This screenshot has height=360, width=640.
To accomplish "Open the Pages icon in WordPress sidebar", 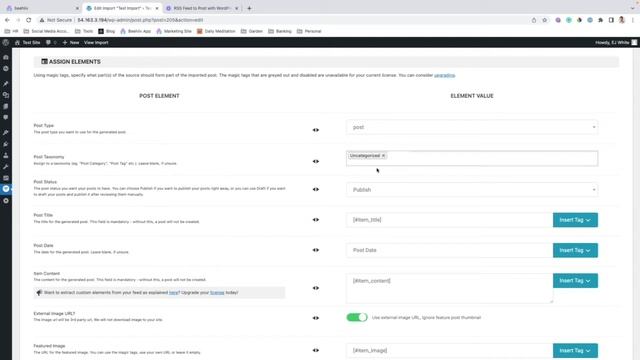I will [6, 106].
